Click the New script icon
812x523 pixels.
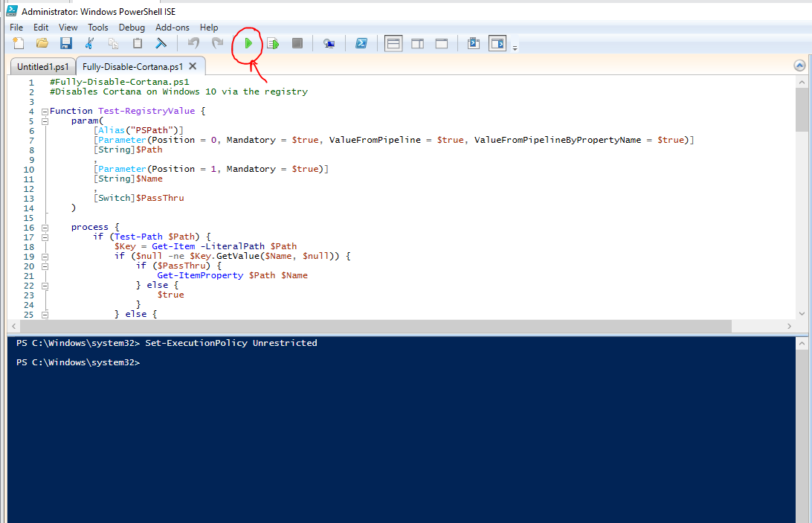[x=18, y=44]
